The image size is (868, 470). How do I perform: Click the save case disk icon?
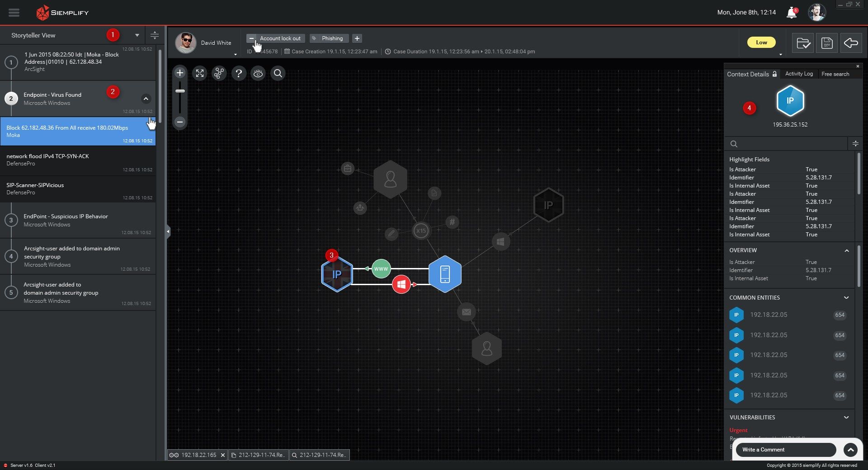click(827, 43)
